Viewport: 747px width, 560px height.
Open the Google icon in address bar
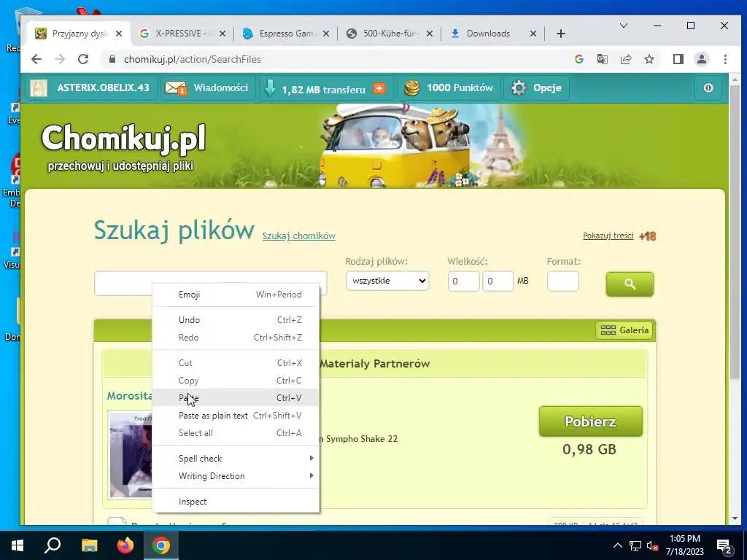[x=578, y=59]
